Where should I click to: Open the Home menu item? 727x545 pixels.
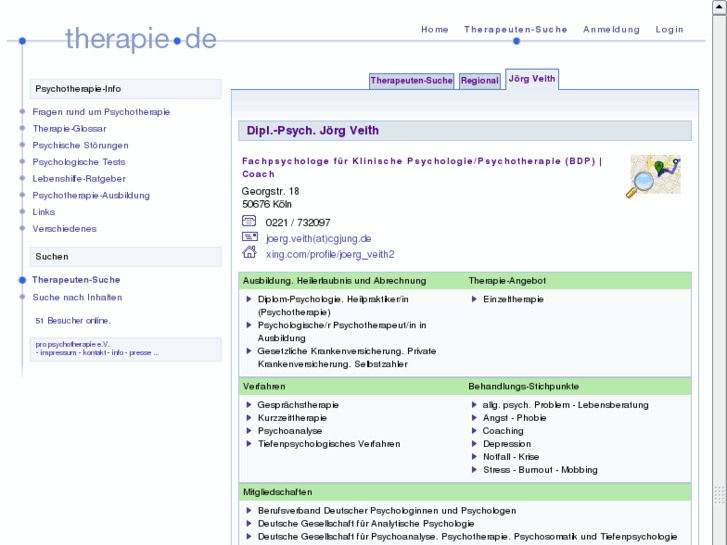pos(434,29)
